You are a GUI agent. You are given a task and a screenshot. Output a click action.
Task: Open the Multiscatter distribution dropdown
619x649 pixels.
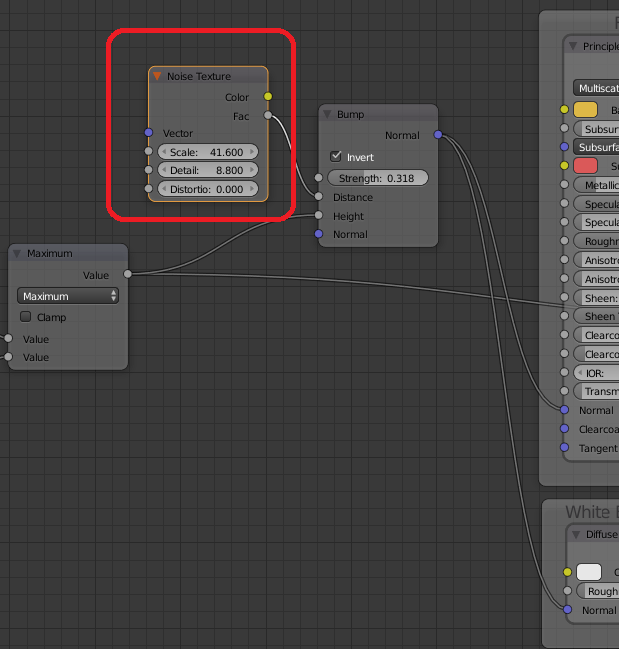coord(596,88)
